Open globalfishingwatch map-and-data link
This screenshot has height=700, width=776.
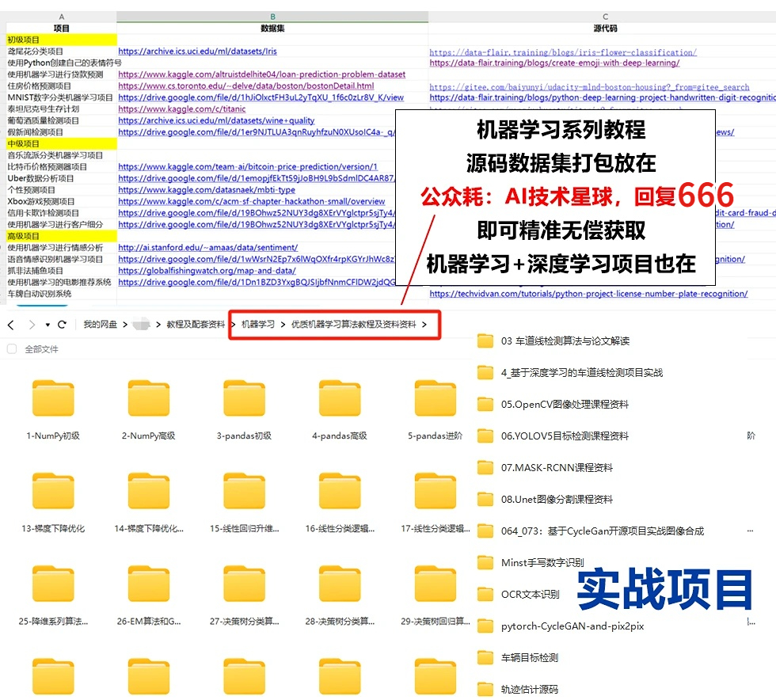point(207,271)
